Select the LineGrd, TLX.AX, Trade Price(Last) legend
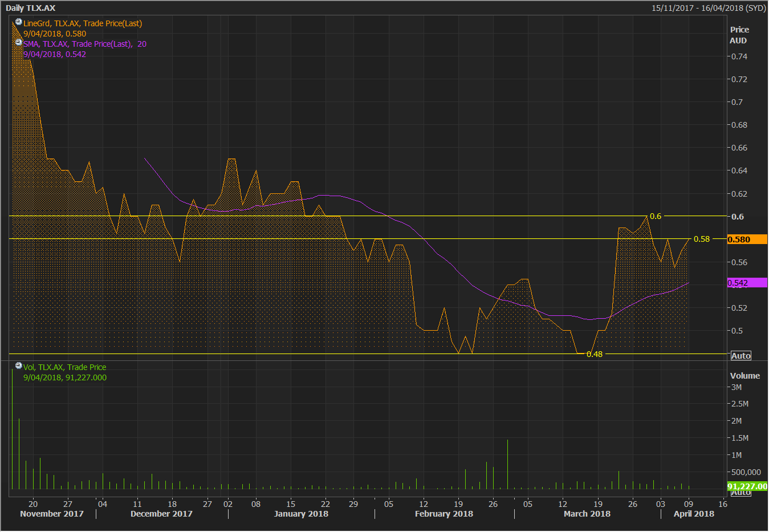Screen dimensions: 769x532 coord(83,23)
